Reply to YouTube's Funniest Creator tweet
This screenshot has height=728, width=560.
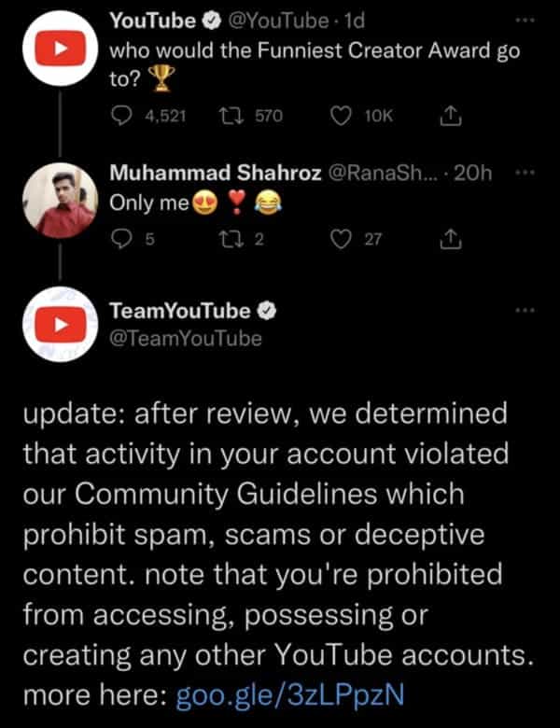123,116
